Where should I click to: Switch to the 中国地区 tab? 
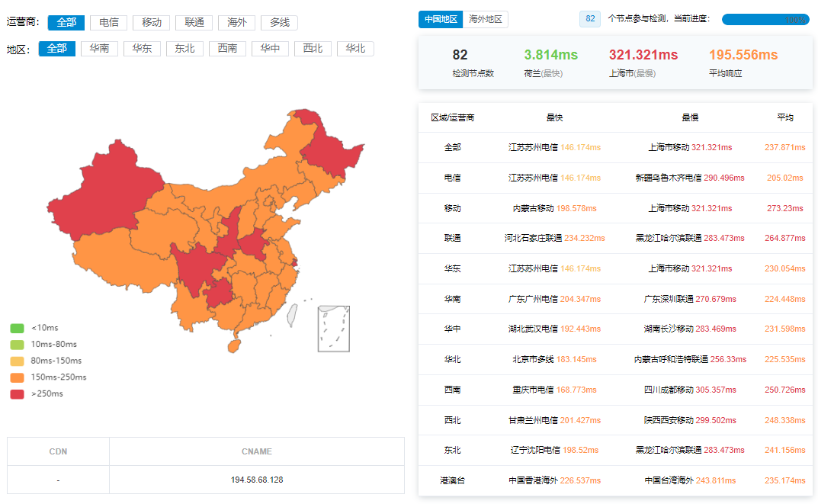pyautogui.click(x=441, y=19)
